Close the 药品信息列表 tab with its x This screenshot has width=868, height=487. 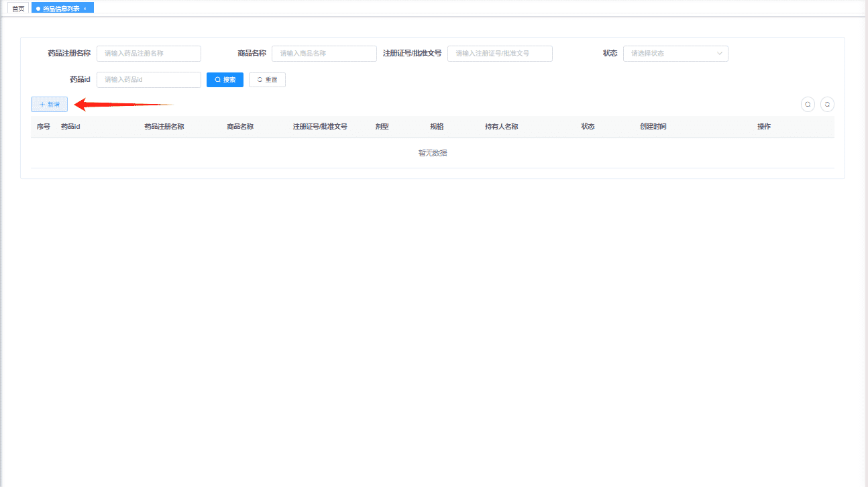pos(85,9)
